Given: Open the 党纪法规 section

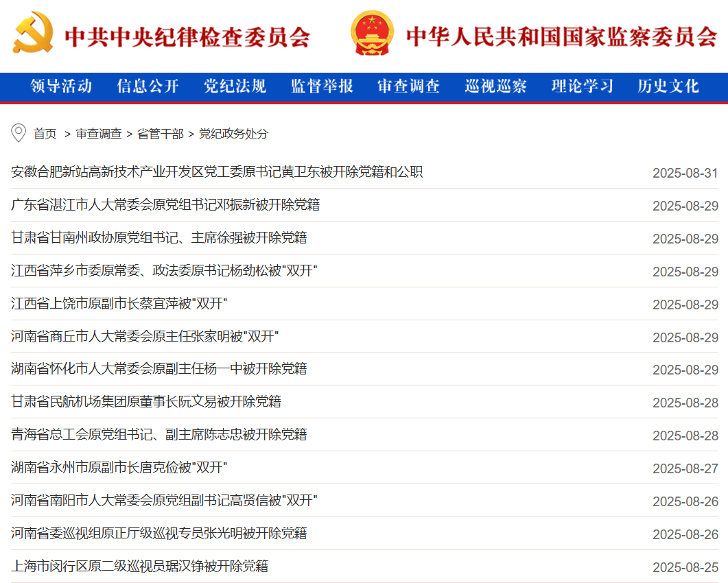Looking at the screenshot, I should coord(235,87).
